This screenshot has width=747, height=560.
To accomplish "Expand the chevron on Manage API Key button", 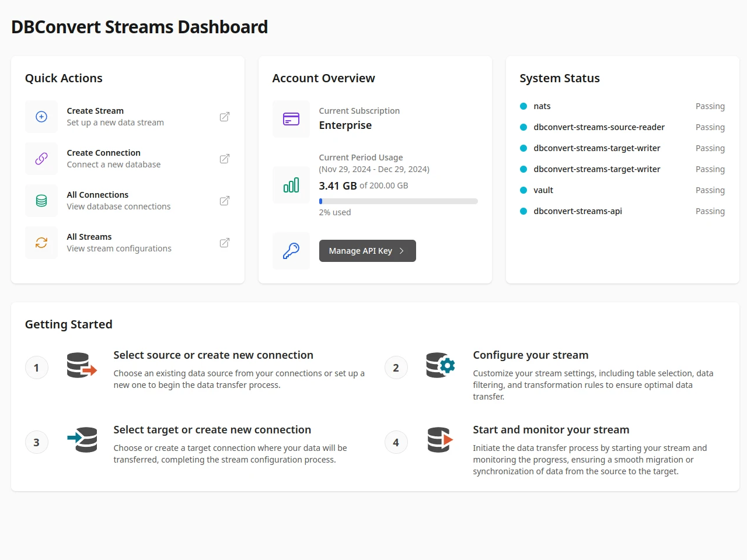I will click(x=402, y=251).
